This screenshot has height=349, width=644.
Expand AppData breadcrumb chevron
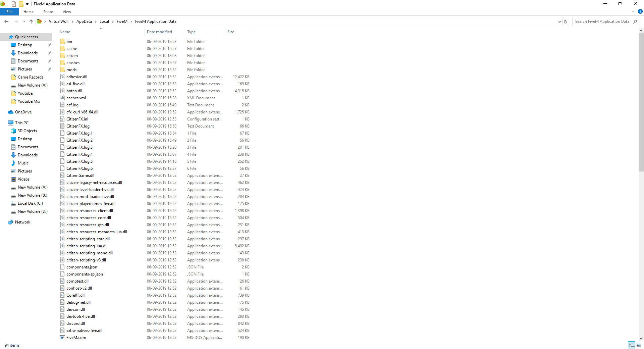pyautogui.click(x=96, y=21)
